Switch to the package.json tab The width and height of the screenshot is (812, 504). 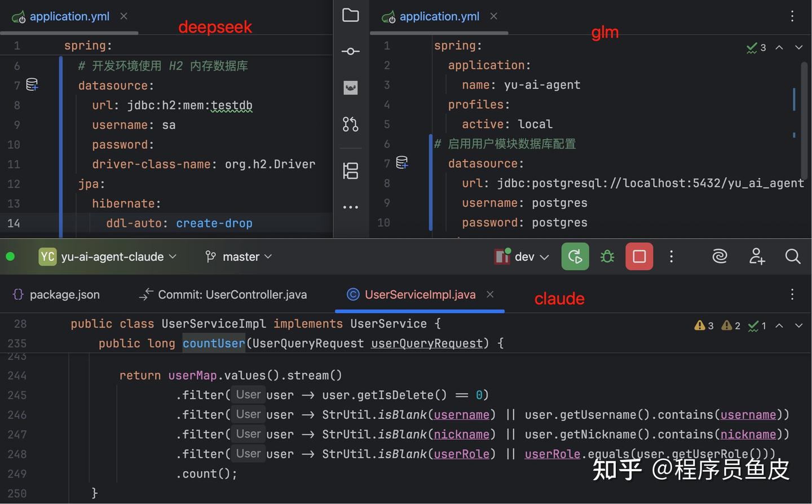click(56, 294)
